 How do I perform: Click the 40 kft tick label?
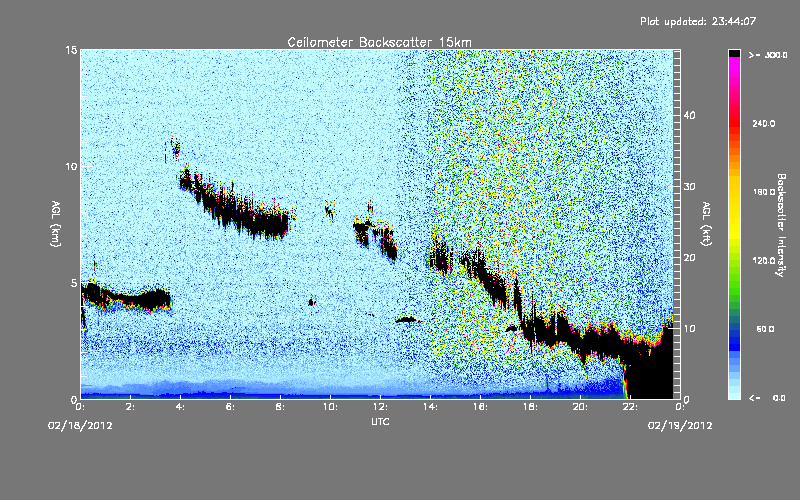(x=689, y=115)
